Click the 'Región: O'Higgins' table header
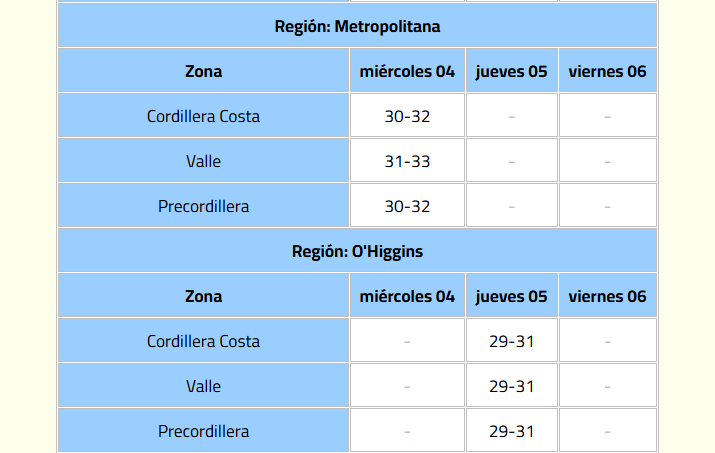715x453 pixels. coord(357,251)
